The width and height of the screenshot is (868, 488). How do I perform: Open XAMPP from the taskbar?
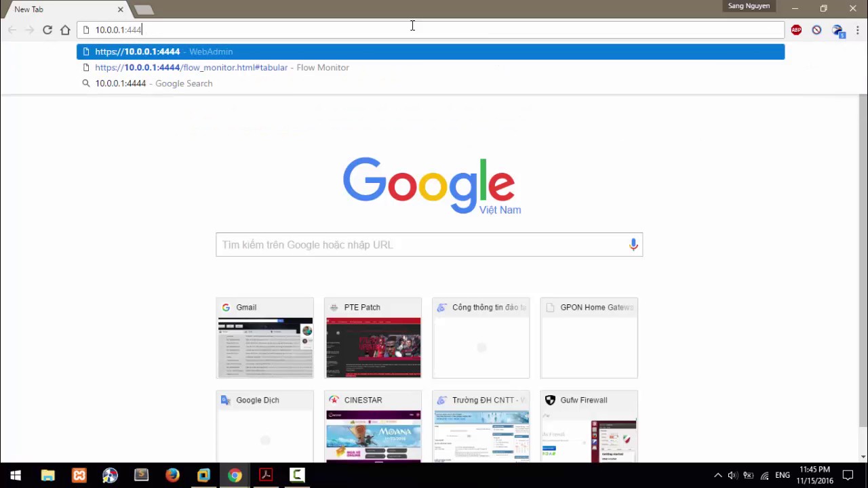(79, 475)
